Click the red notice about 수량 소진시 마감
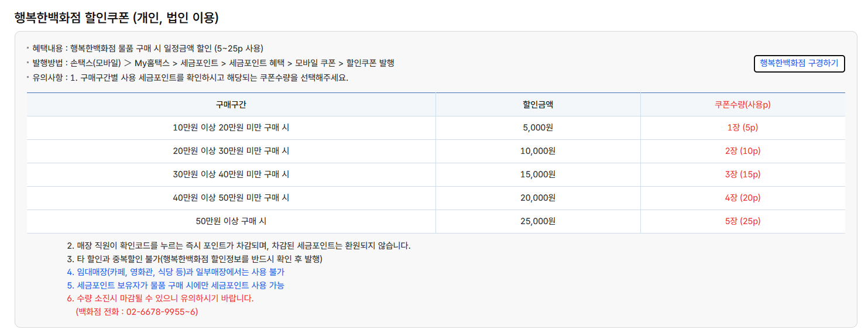The image size is (868, 333). click(x=160, y=298)
